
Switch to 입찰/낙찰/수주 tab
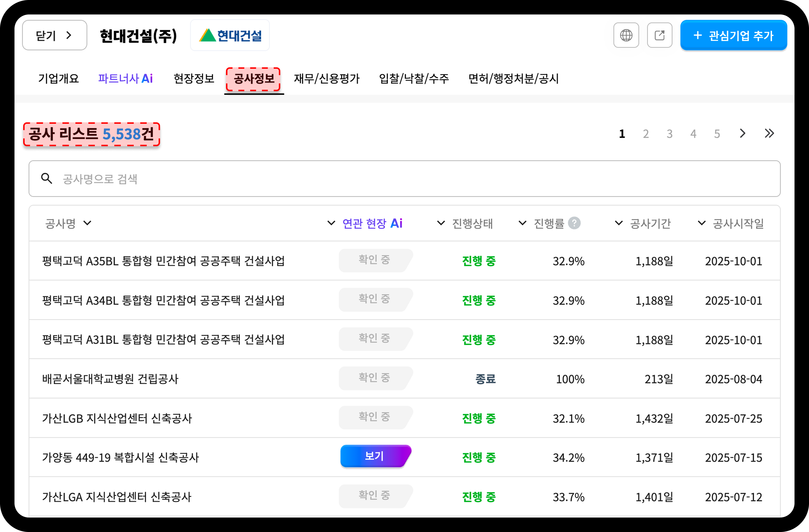414,79
